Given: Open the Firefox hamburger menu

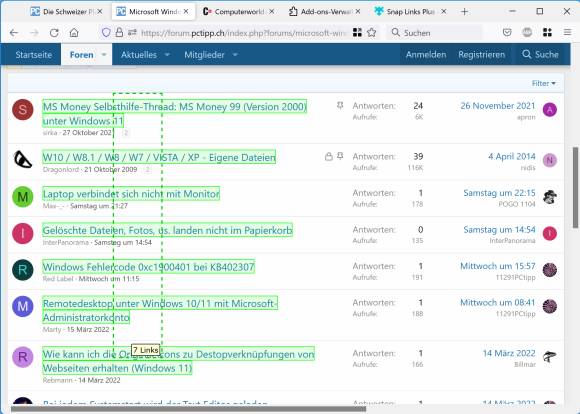Looking at the screenshot, I should click(567, 33).
